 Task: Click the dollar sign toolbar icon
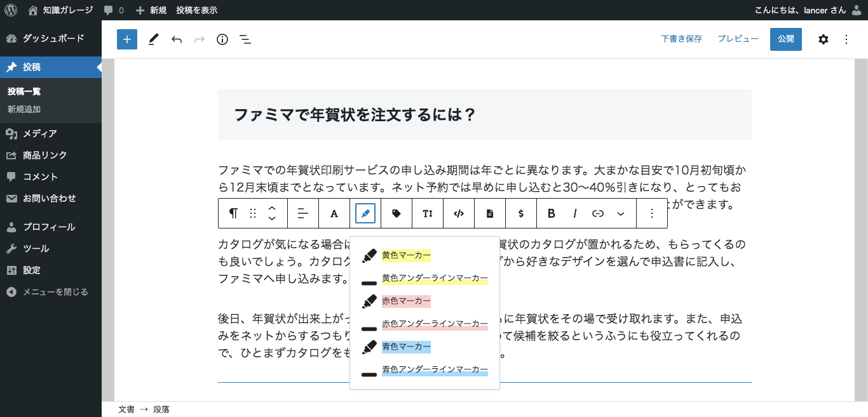(x=521, y=213)
